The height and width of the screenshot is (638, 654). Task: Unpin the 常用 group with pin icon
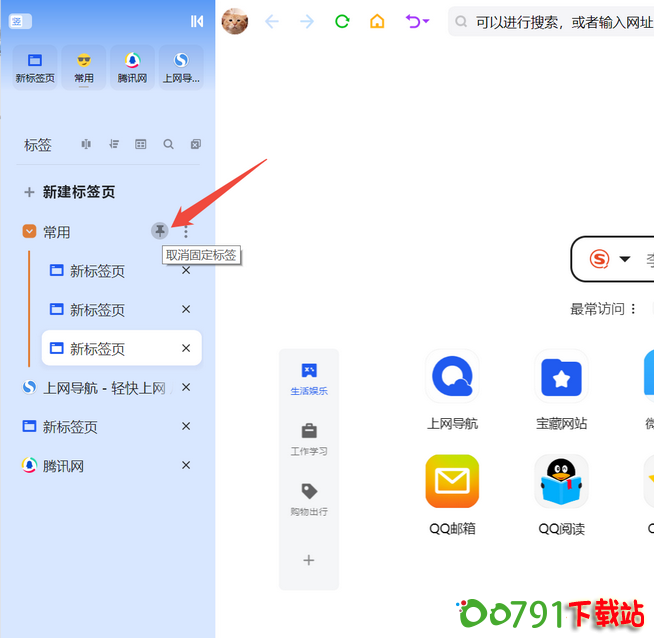pyautogui.click(x=160, y=231)
